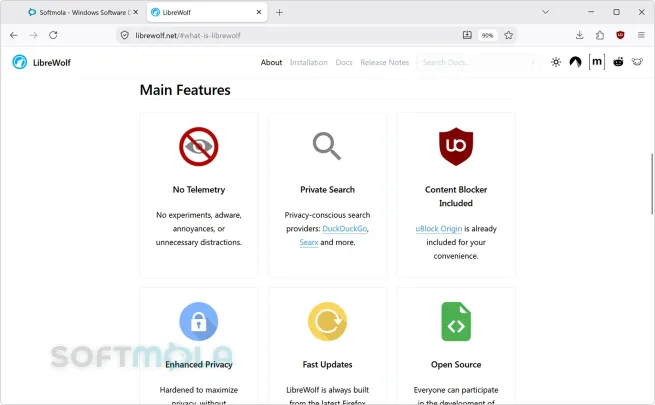Open the Reddit icon link
Viewport: 655px width, 405px height.
[618, 62]
